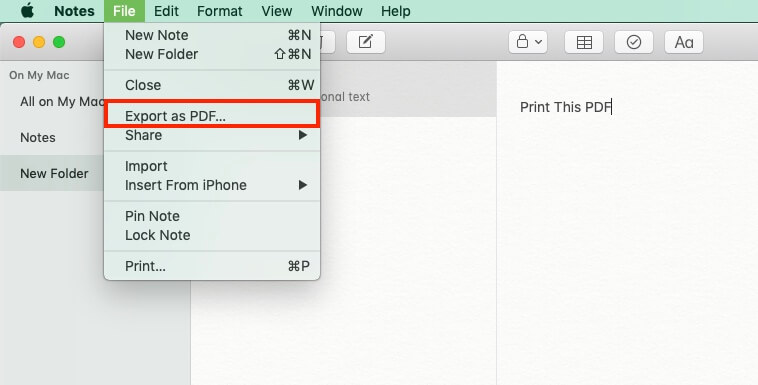Open the Apple menu
Screen dimensions: 758x385
pyautogui.click(x=28, y=11)
